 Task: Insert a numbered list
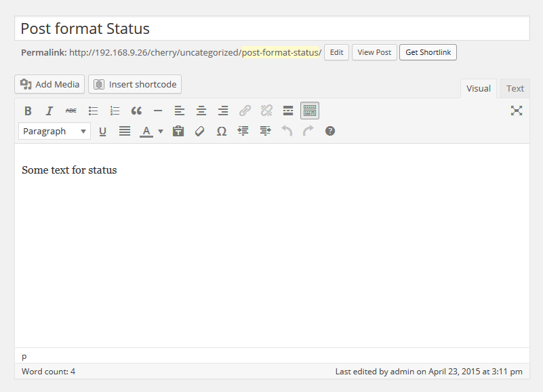115,110
